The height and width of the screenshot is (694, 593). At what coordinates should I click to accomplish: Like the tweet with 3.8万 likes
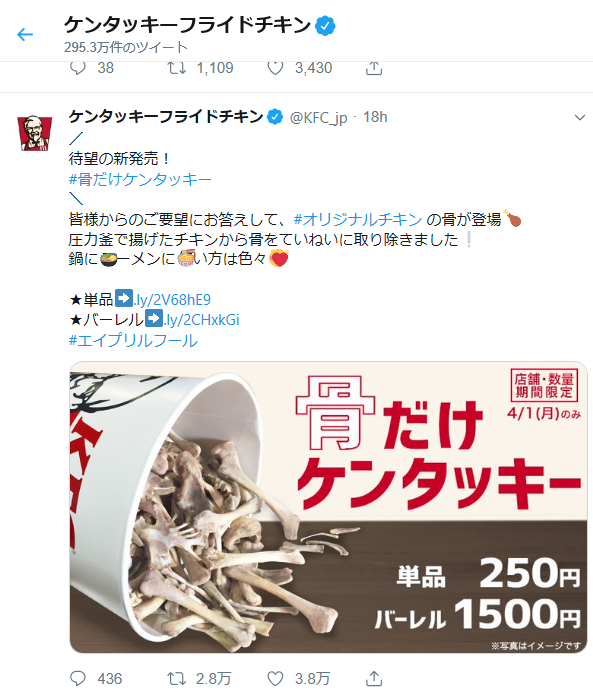point(275,678)
